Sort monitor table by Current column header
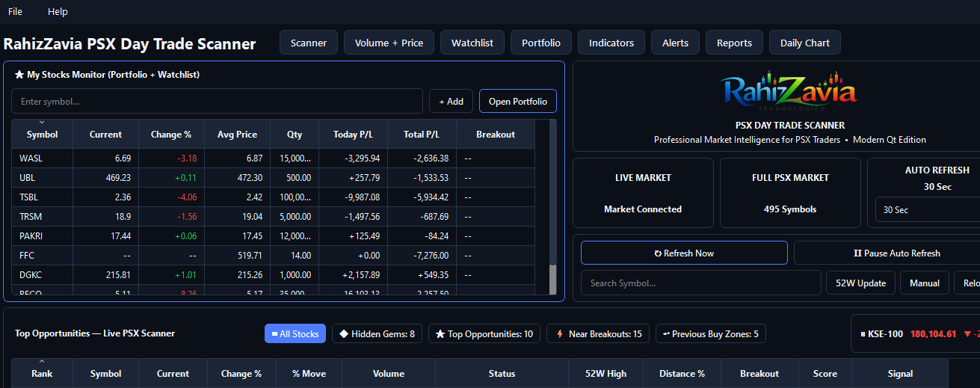Screen dimensions: 980x388 (x=105, y=134)
